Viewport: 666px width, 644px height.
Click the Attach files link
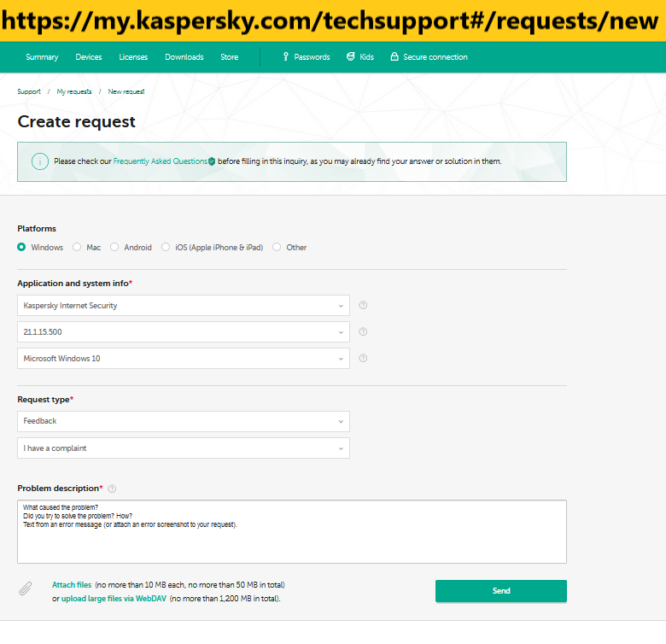[72, 585]
